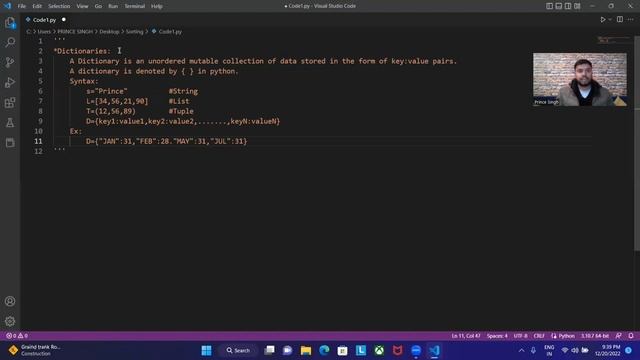Open the Edit menu
The image size is (640, 360).
(x=37, y=6)
